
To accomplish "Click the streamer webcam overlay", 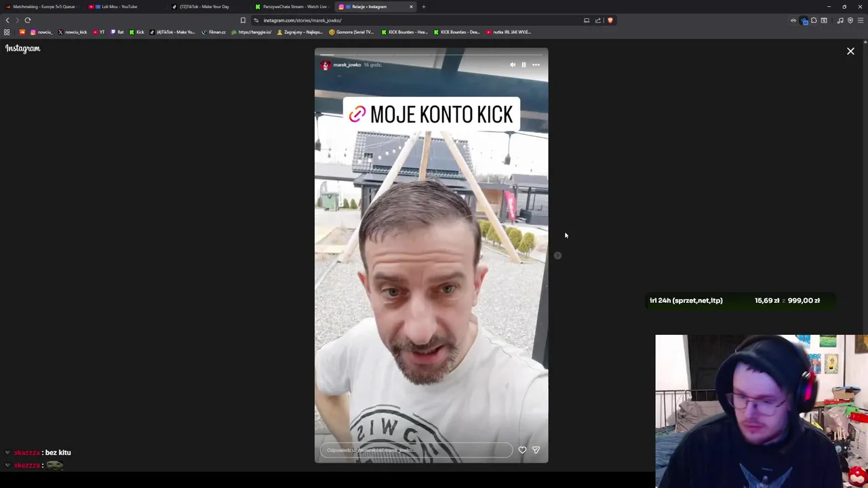I will pos(762,411).
